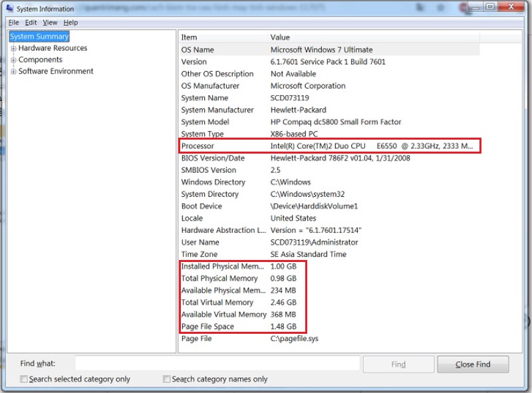Screen dimensions: 532x393
Task: Open the Edit menu
Action: [31, 23]
